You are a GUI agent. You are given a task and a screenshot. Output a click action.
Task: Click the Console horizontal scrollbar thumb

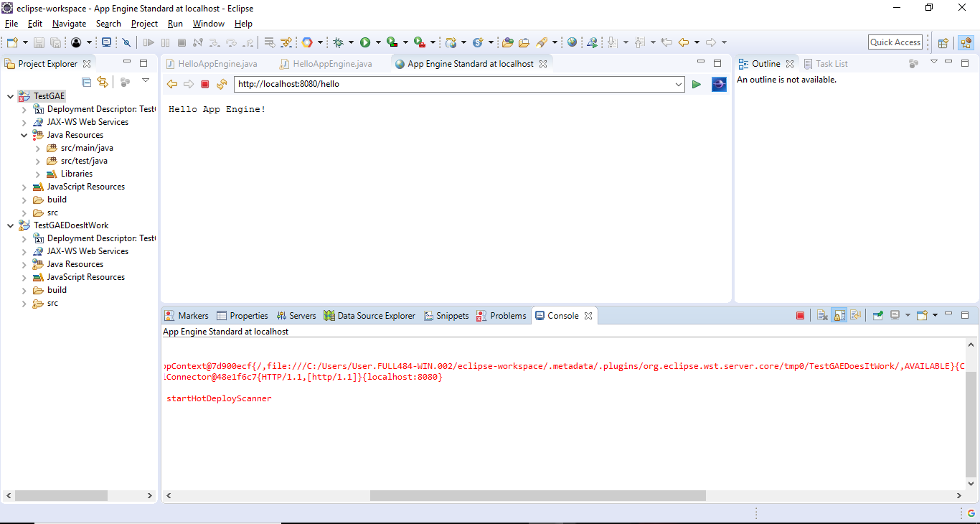click(x=538, y=496)
